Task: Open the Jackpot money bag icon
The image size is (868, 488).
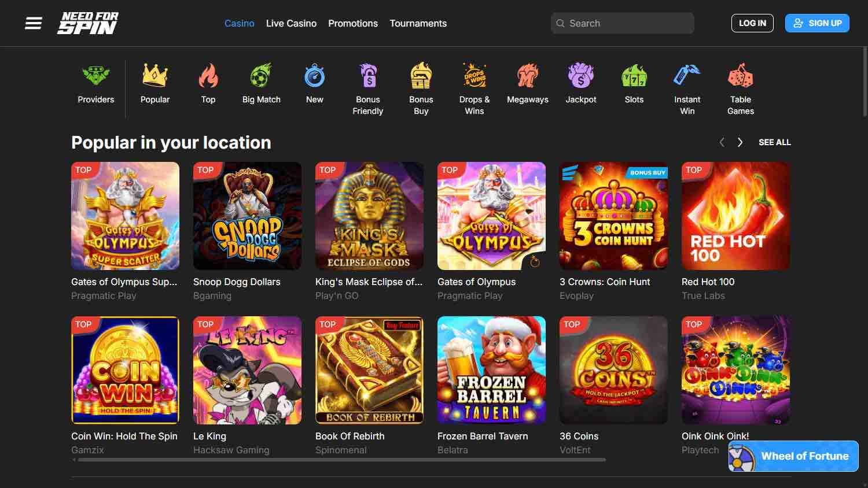Action: pos(581,76)
